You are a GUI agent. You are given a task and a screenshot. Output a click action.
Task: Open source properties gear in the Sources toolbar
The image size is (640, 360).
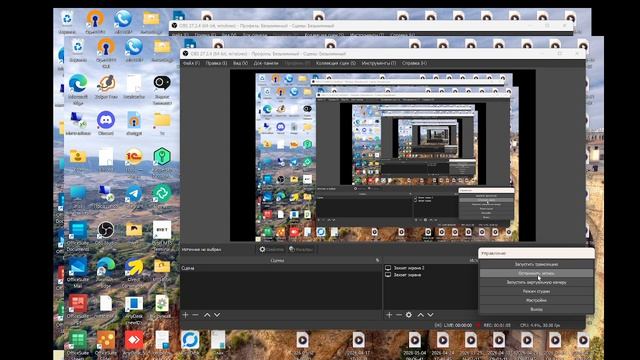click(x=409, y=315)
